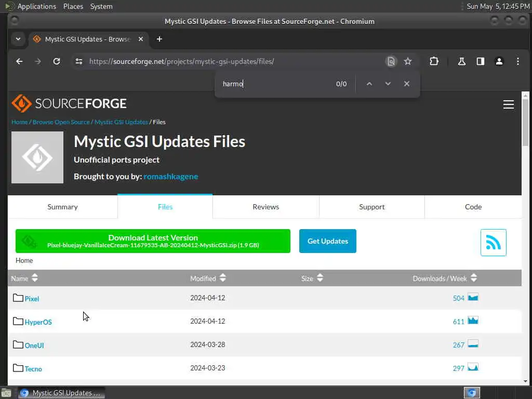Jump to previous find result
The width and height of the screenshot is (532, 399).
[x=369, y=84]
